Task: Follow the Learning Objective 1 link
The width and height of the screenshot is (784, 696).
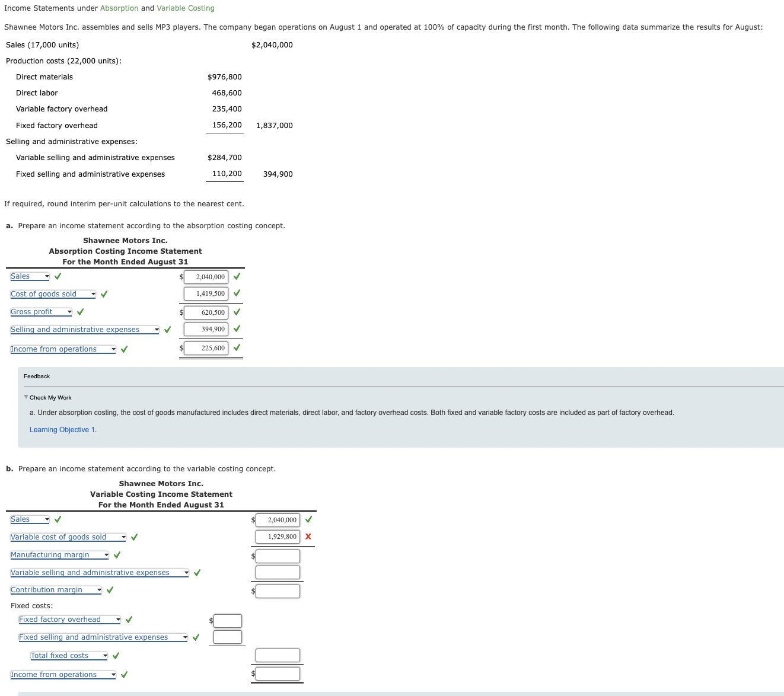Action: click(62, 429)
